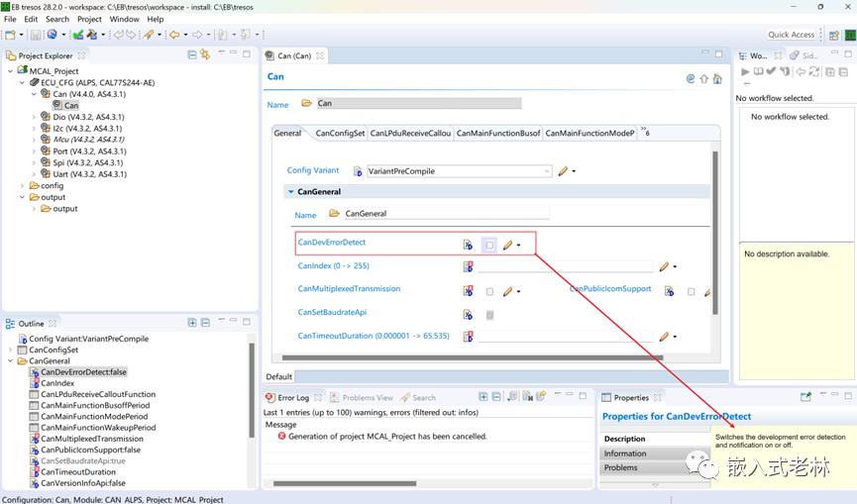
Task: Click the CanGeneral Name input field
Action: (446, 214)
